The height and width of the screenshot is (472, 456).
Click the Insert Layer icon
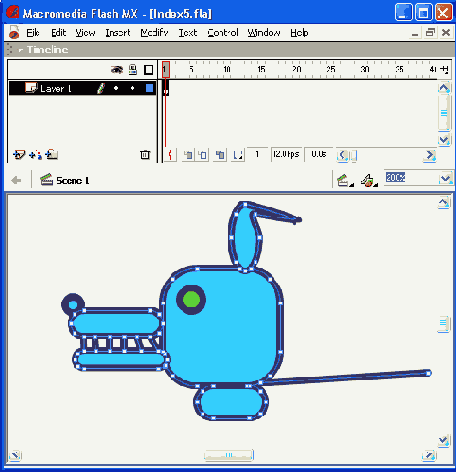(19, 155)
